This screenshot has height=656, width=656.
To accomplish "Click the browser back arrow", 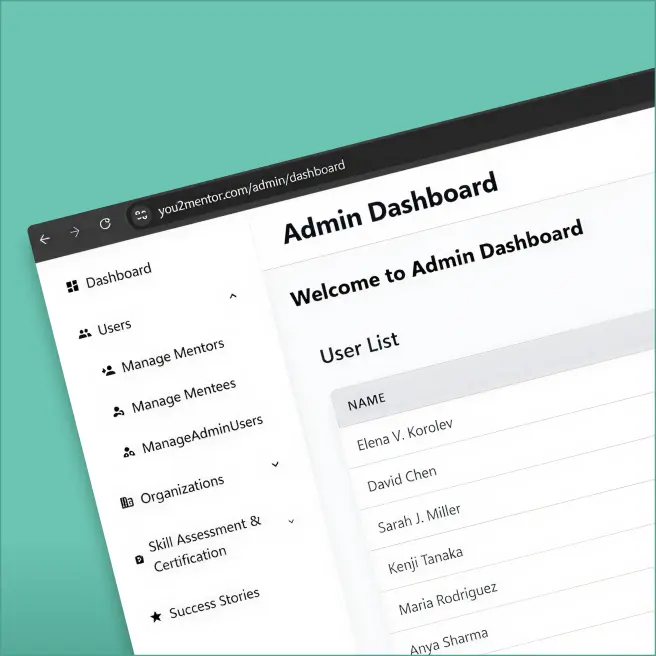I will coord(45,239).
